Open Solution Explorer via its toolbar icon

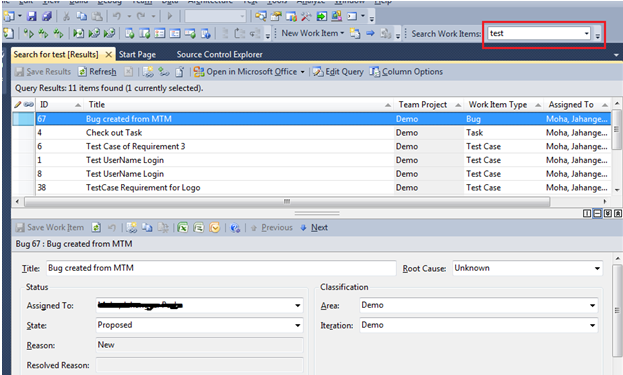(x=261, y=16)
